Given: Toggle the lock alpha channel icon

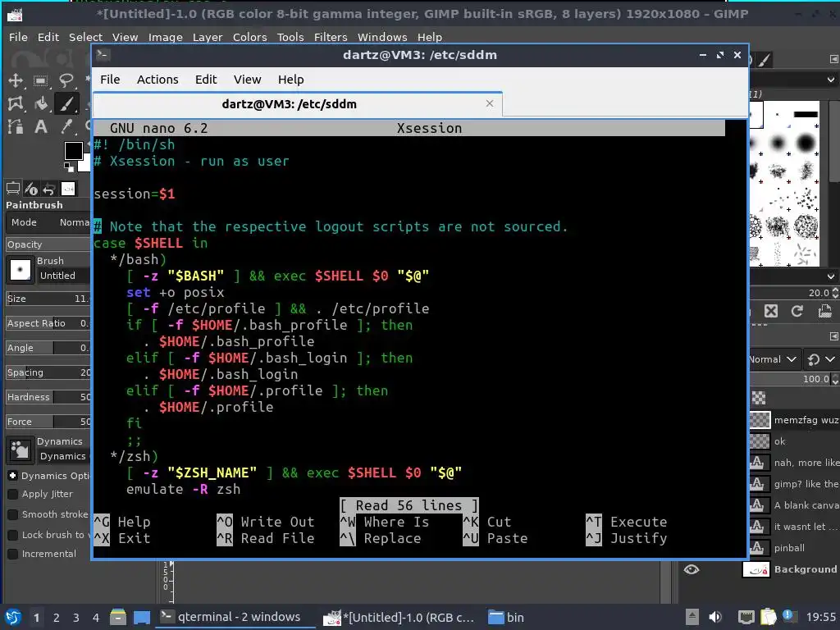Looking at the screenshot, I should [x=759, y=398].
